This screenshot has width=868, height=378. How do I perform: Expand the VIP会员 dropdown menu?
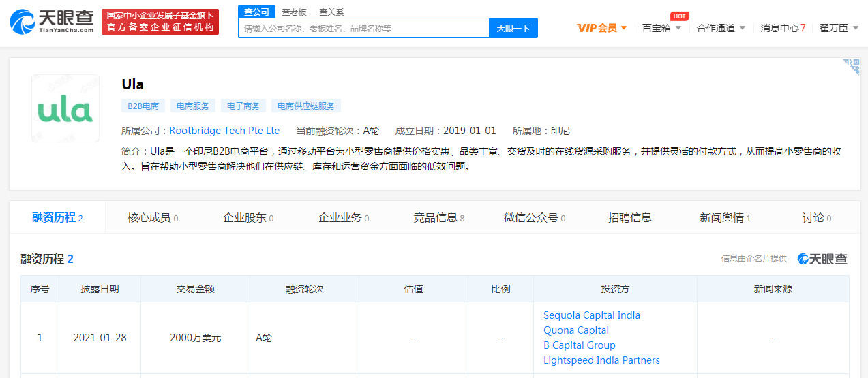tap(602, 28)
